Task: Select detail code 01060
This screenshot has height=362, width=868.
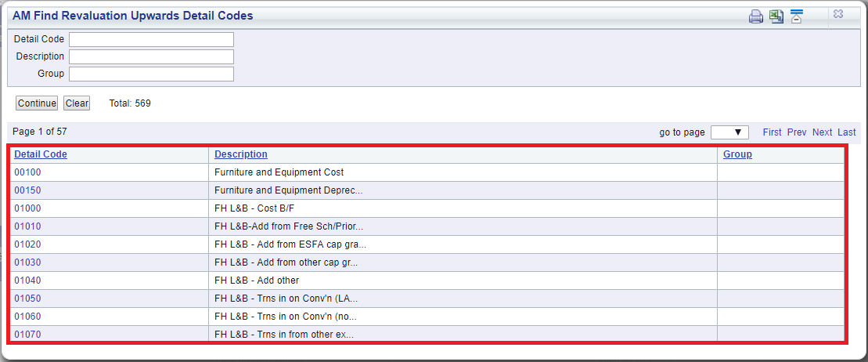Action: (x=27, y=317)
